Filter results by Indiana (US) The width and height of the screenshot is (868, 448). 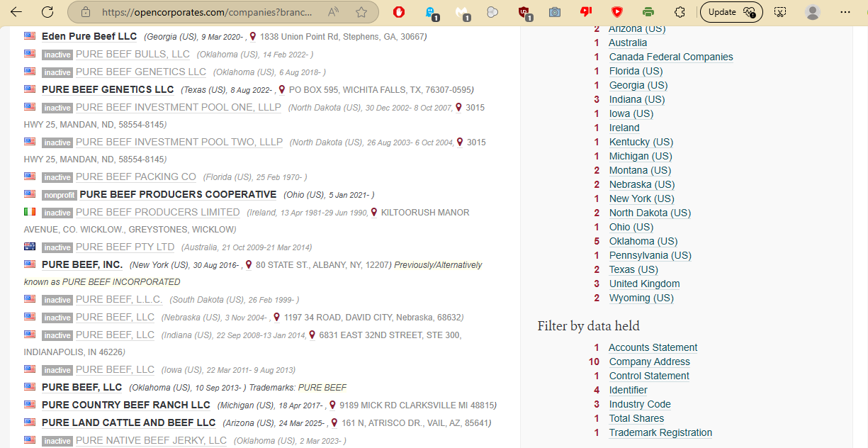(x=637, y=99)
